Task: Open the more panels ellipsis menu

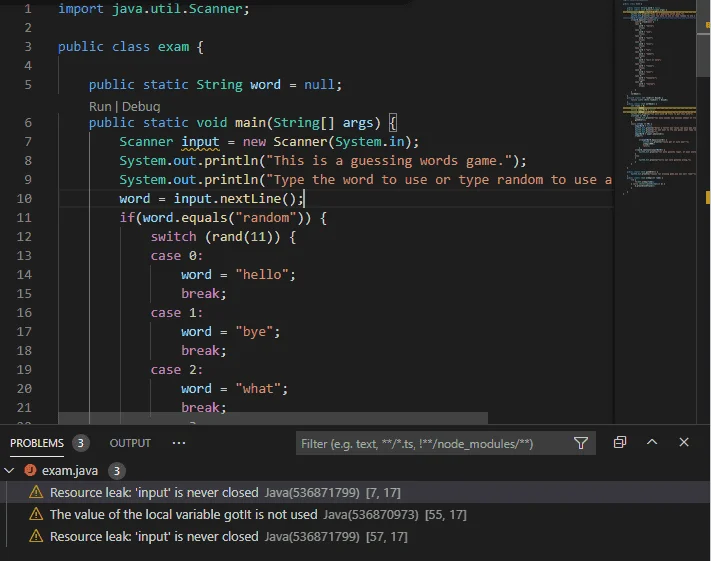Action: pos(179,443)
